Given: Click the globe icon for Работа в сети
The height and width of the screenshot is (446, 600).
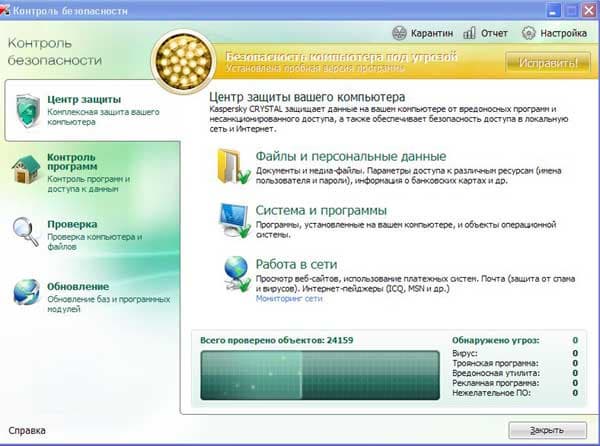Looking at the screenshot, I should point(237,273).
